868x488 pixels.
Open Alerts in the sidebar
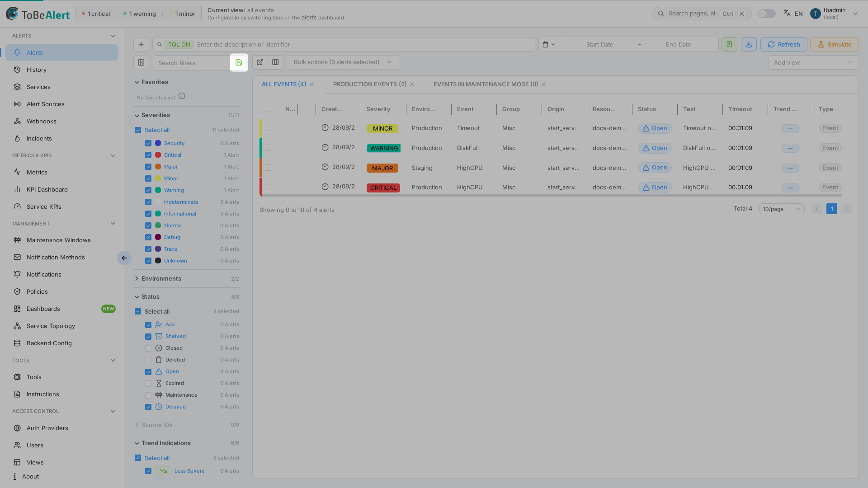click(62, 52)
